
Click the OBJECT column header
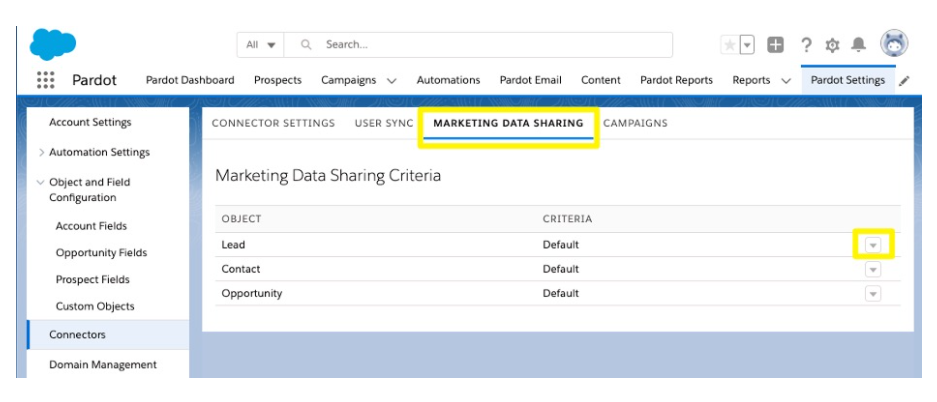[x=241, y=219]
